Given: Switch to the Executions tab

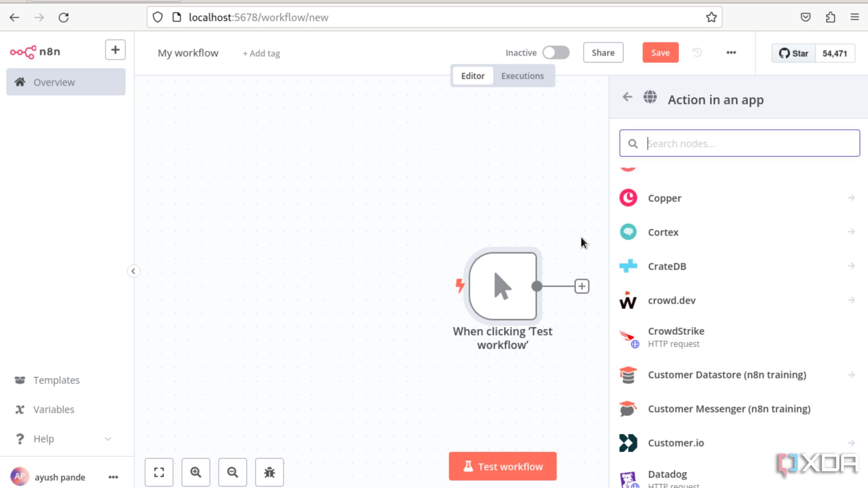Looking at the screenshot, I should pos(522,75).
